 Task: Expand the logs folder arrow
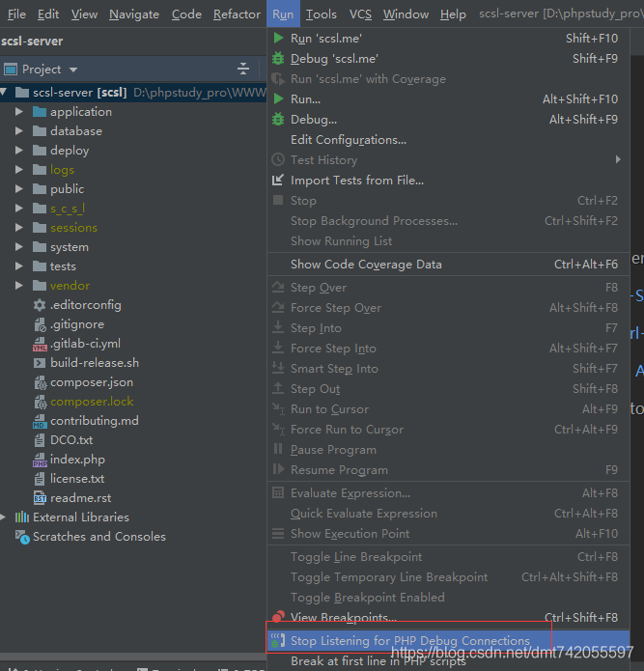click(19, 170)
